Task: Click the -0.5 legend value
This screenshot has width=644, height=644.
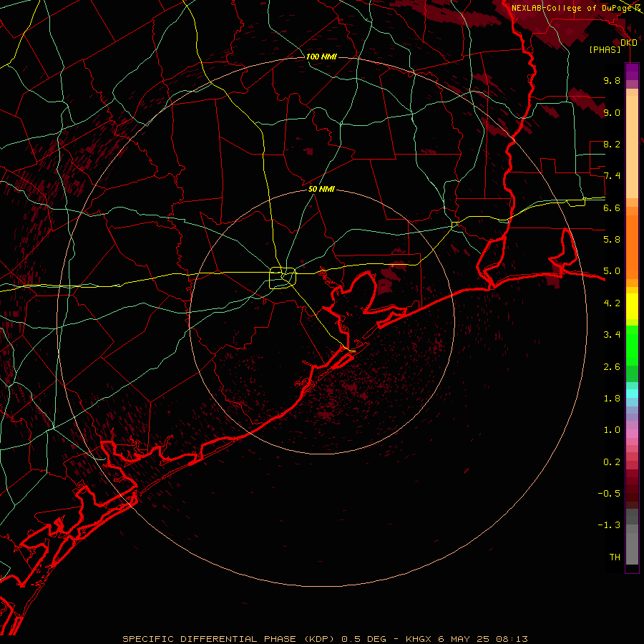Action: coord(609,493)
